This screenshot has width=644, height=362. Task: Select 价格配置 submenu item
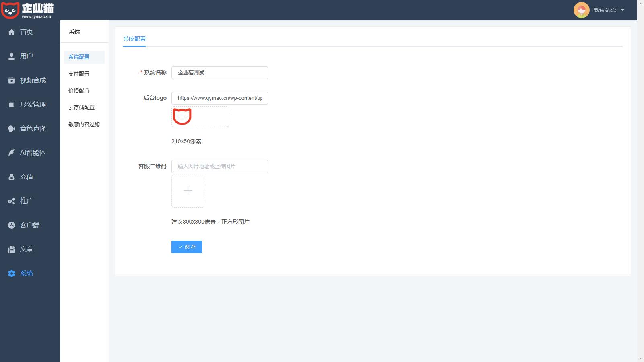pos(79,90)
